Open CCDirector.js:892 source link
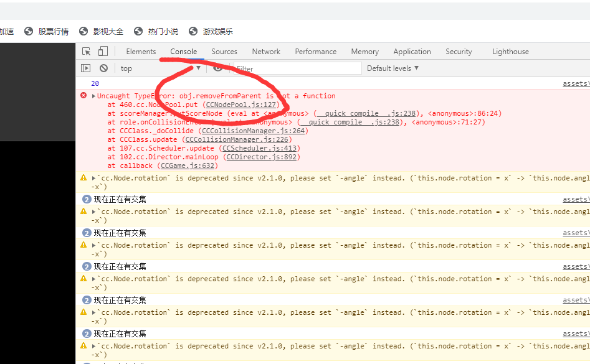The image size is (590, 364). coord(262,157)
